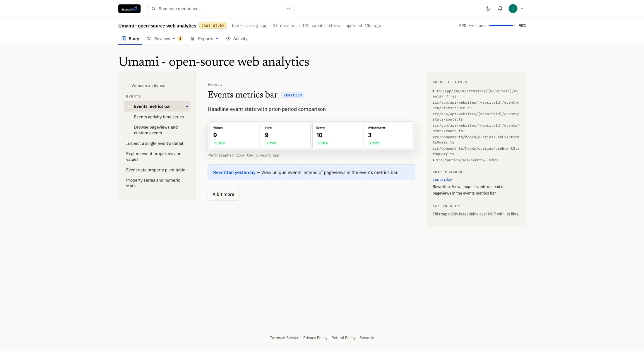Switch to the Activity tab
The image size is (644, 351).
(x=237, y=39)
